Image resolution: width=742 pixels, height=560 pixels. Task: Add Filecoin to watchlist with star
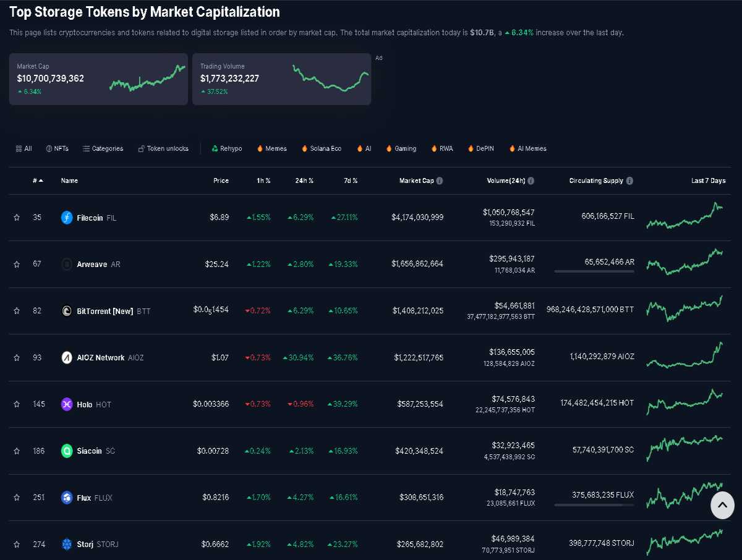[x=17, y=218]
